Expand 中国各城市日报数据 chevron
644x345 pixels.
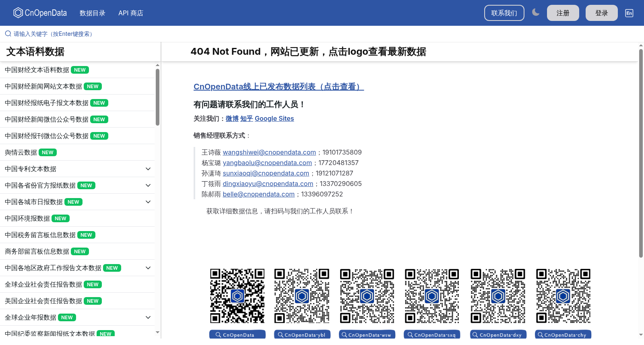148,202
